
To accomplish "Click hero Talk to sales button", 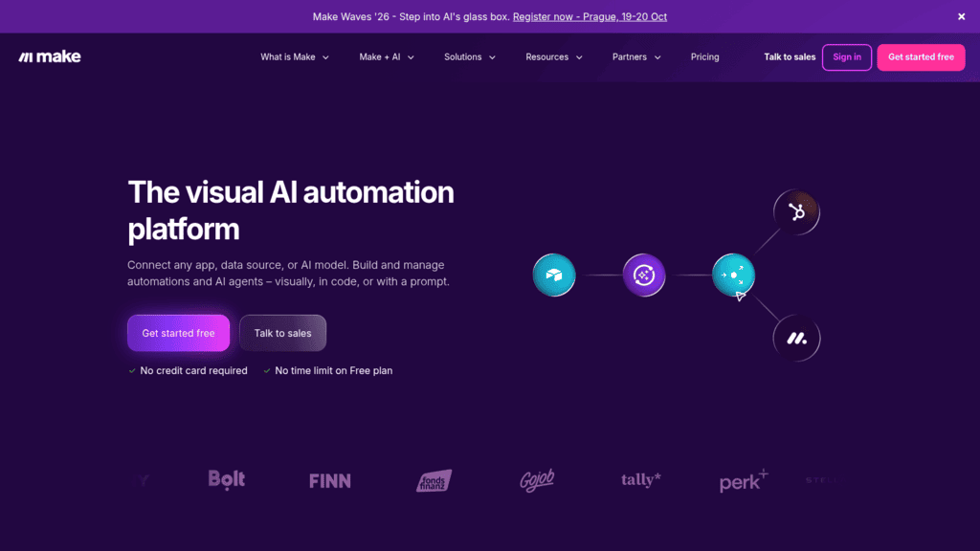I will coord(282,333).
